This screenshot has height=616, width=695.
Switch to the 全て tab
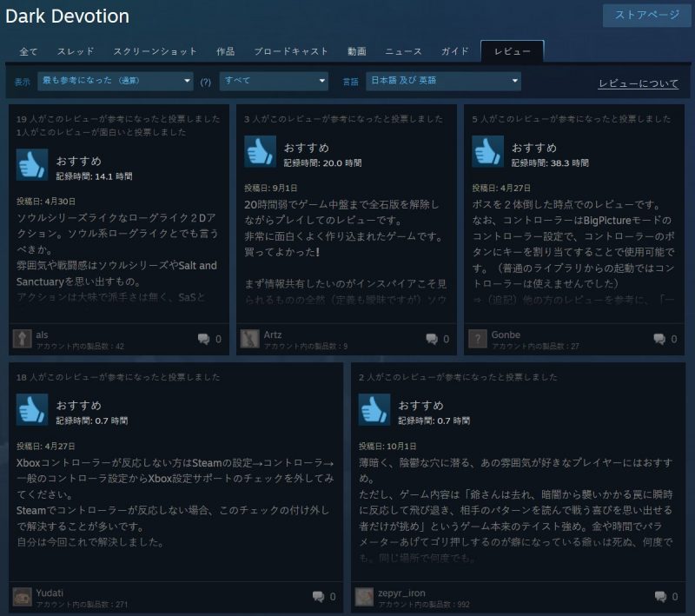[29, 51]
